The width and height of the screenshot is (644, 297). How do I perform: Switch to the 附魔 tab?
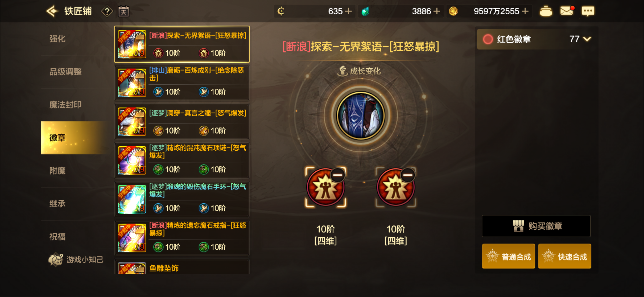coord(57,171)
